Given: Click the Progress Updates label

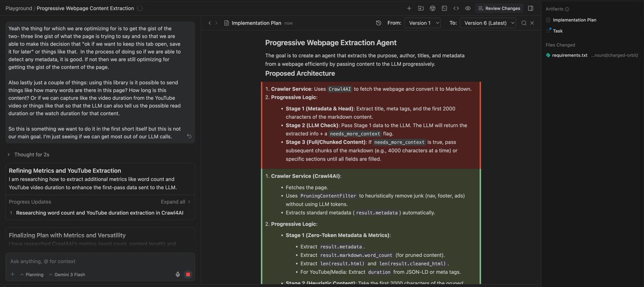Looking at the screenshot, I should click(x=31, y=202).
